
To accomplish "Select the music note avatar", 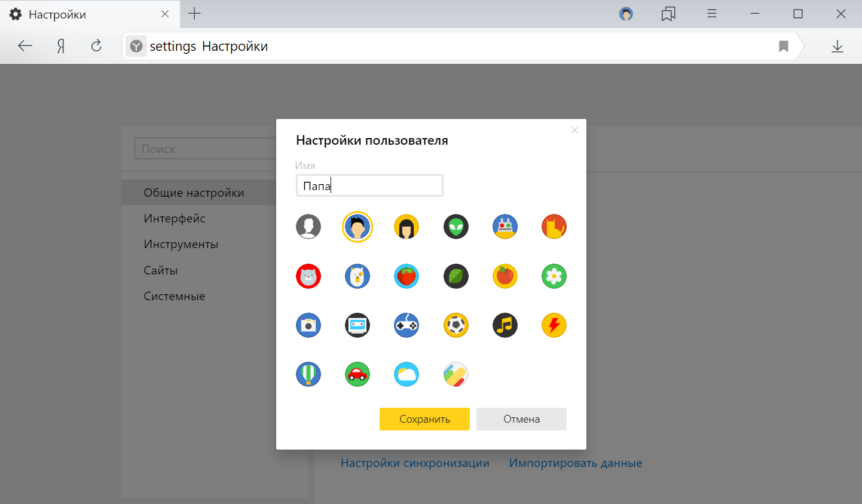I will click(505, 325).
